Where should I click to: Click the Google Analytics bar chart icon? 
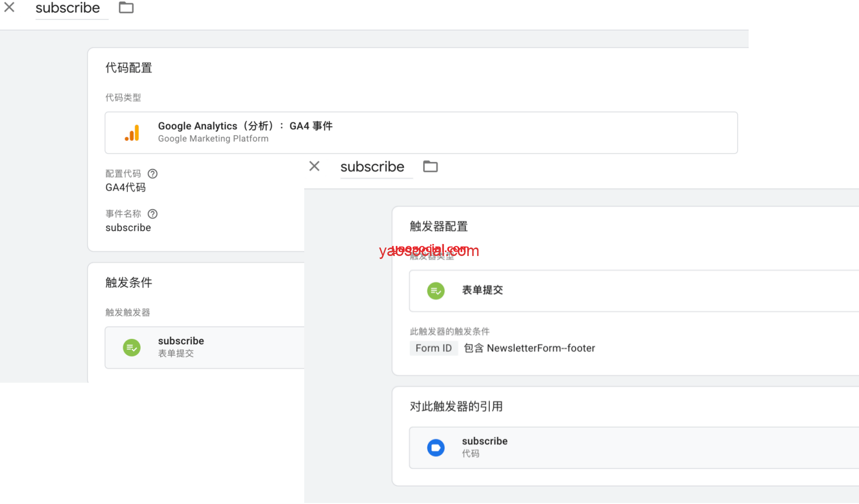pos(132,133)
